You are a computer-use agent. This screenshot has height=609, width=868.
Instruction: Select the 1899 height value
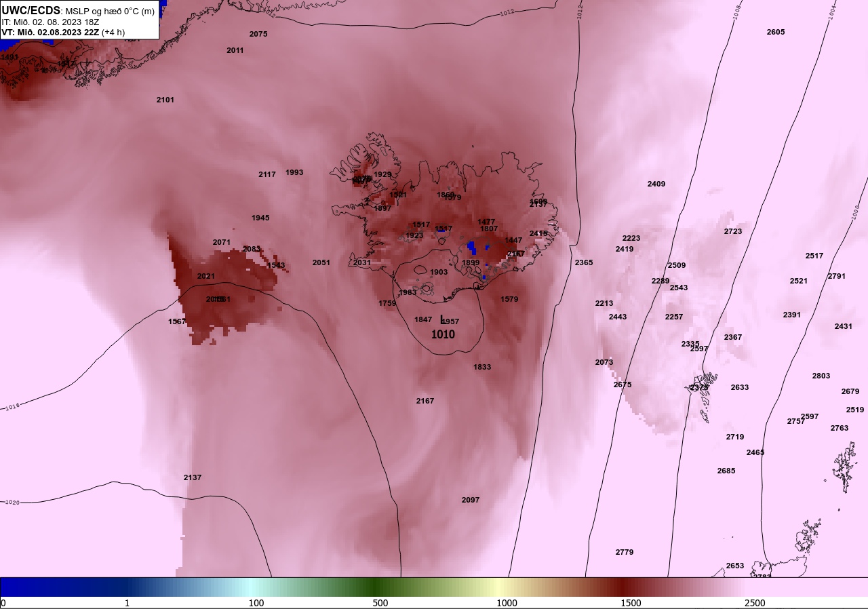click(471, 262)
